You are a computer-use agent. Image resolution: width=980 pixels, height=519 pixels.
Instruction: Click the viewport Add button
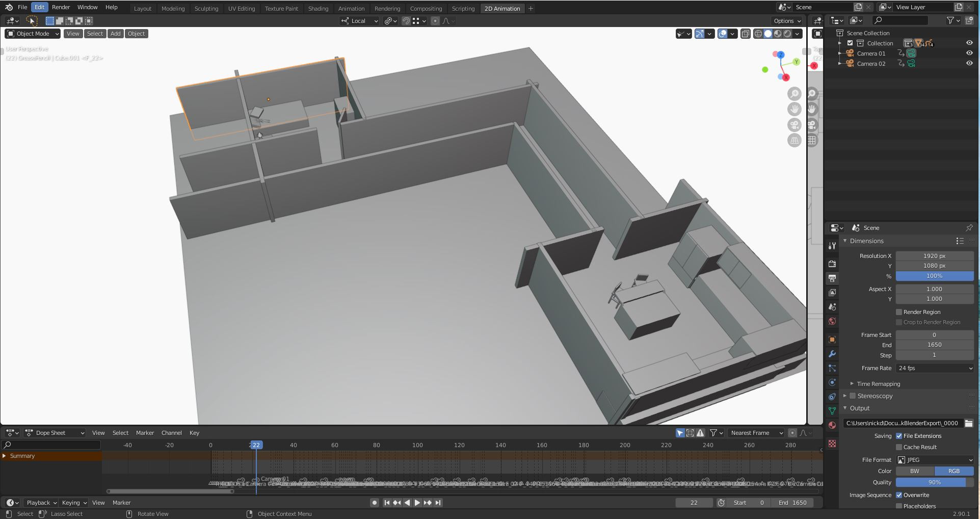tap(116, 34)
